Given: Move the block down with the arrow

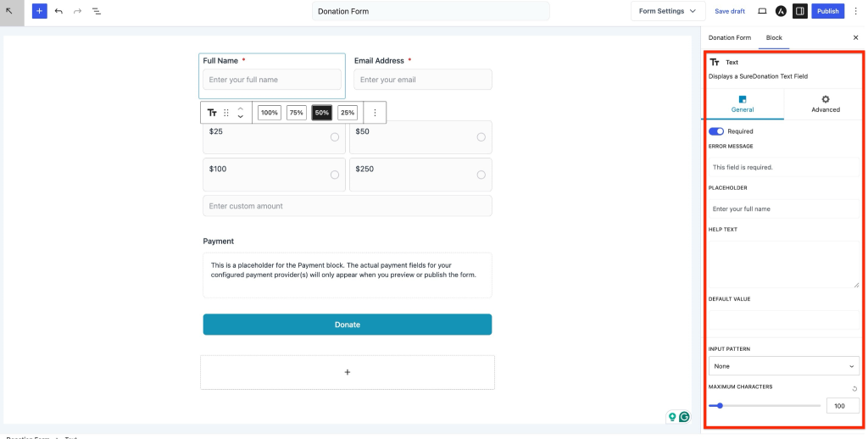Looking at the screenshot, I should click(x=240, y=117).
